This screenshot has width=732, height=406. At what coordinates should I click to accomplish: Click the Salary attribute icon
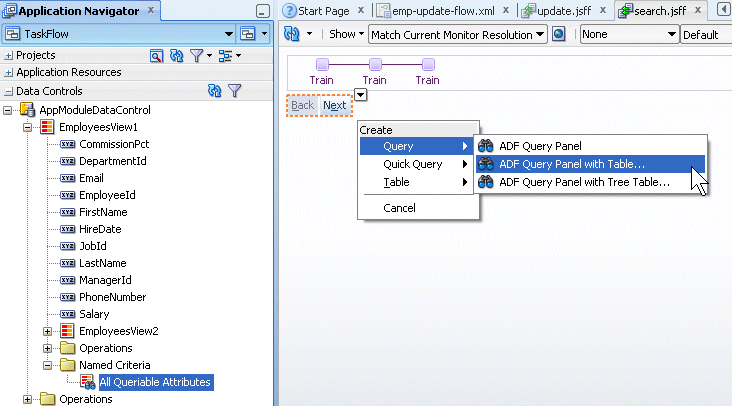click(68, 314)
